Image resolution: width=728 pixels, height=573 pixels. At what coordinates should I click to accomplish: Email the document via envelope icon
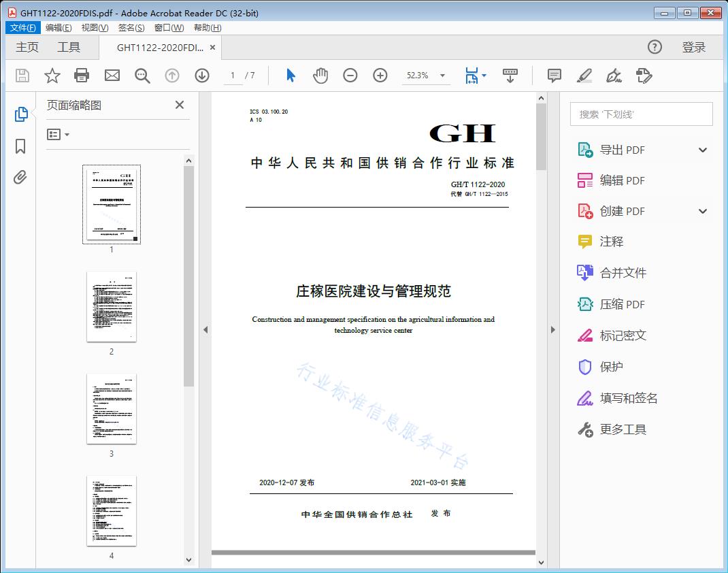(x=112, y=76)
